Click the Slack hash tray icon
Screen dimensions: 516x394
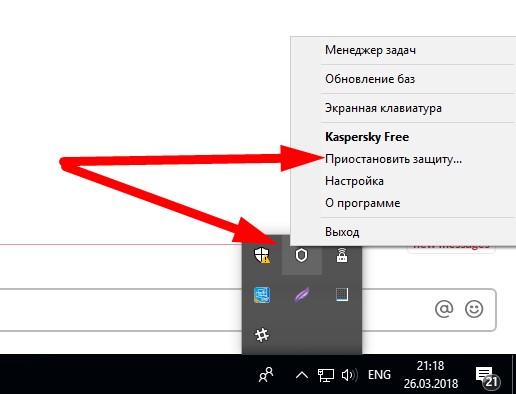(x=262, y=335)
